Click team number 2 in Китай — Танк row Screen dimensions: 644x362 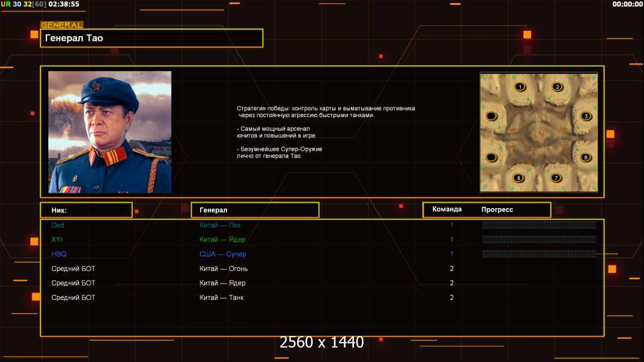[x=452, y=297]
